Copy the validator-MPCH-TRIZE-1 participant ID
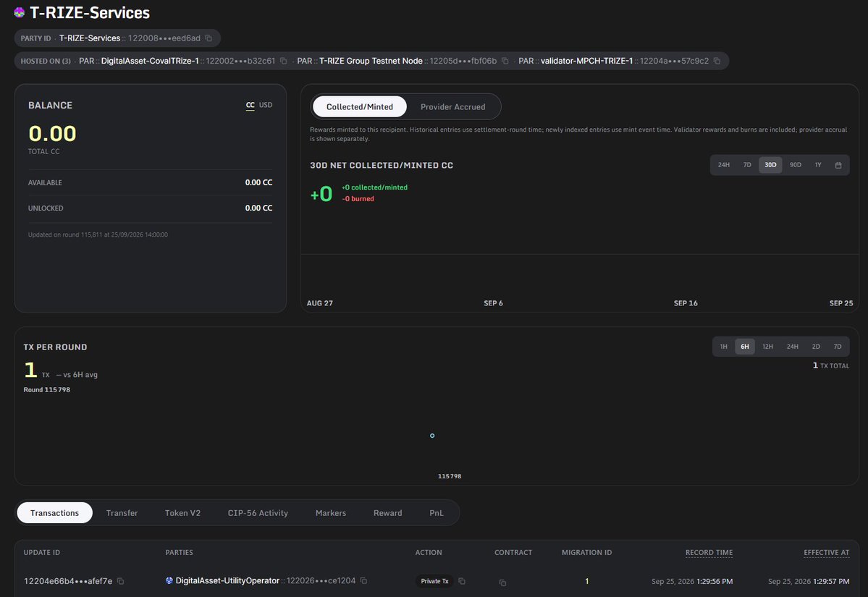 coord(717,61)
